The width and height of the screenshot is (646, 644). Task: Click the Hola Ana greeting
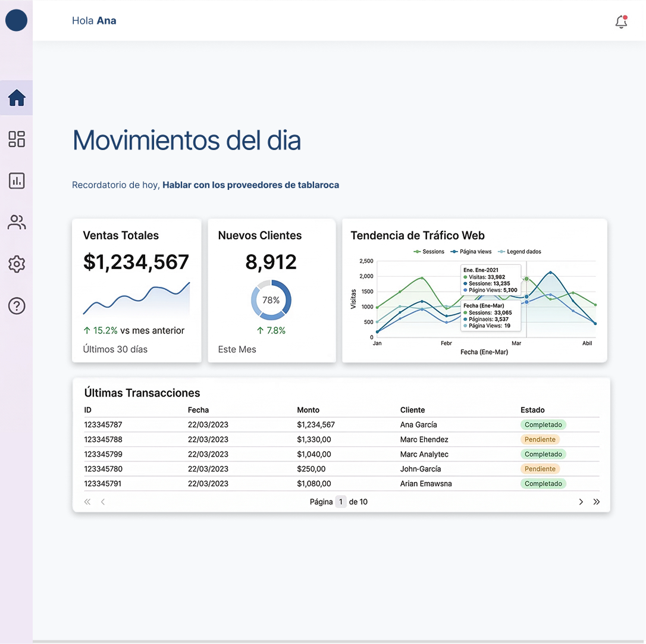point(94,21)
